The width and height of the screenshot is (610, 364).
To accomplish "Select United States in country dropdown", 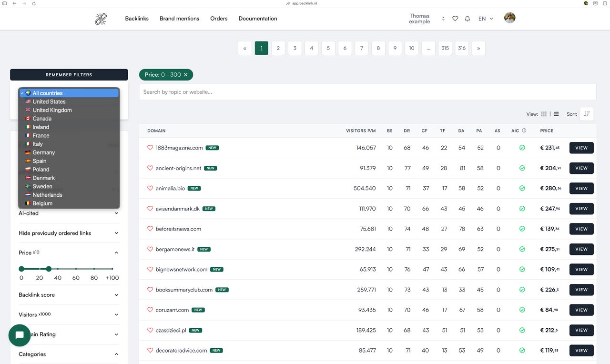I will [69, 101].
